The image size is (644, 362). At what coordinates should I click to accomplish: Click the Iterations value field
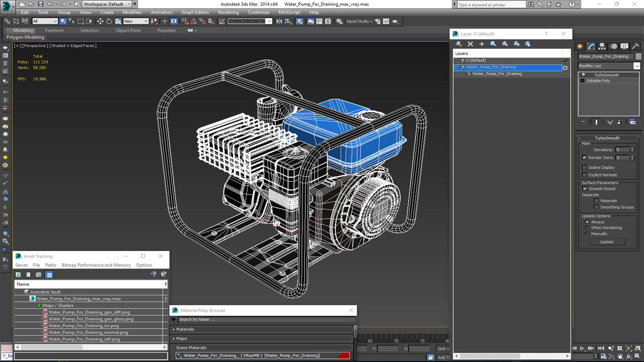click(622, 149)
